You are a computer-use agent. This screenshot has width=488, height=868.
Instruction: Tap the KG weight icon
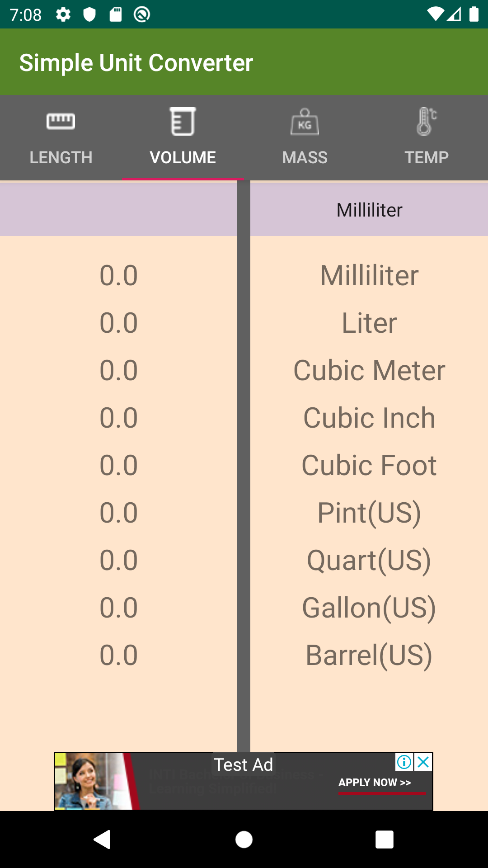(x=305, y=122)
